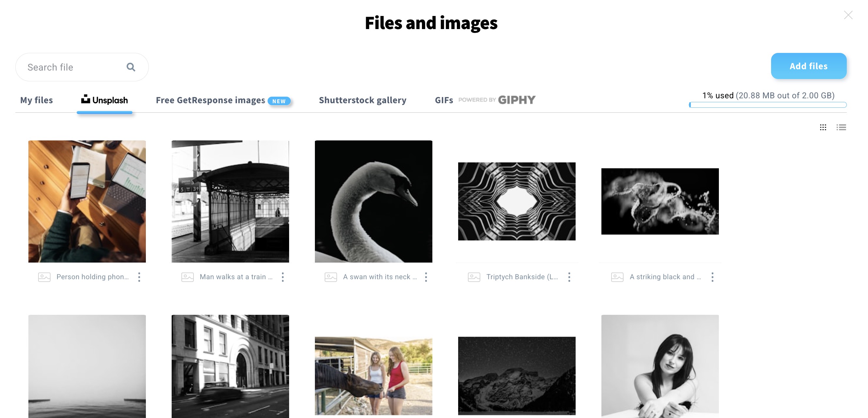Switch to the GIFs tab
This screenshot has height=418, width=868.
[443, 100]
